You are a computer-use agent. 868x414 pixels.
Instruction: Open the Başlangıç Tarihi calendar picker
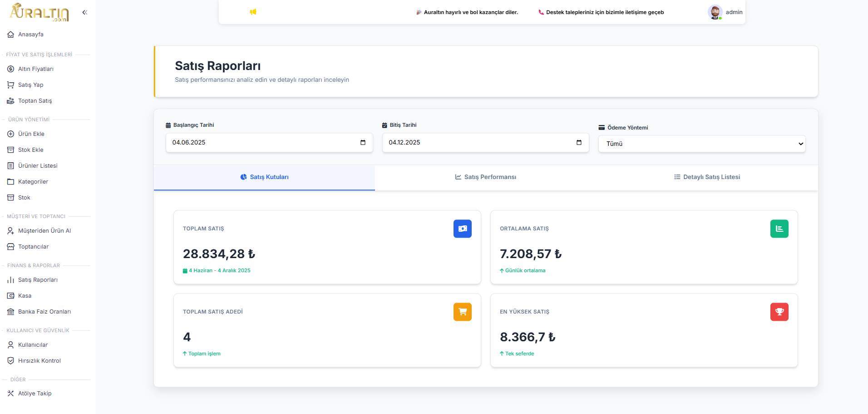[x=363, y=143]
